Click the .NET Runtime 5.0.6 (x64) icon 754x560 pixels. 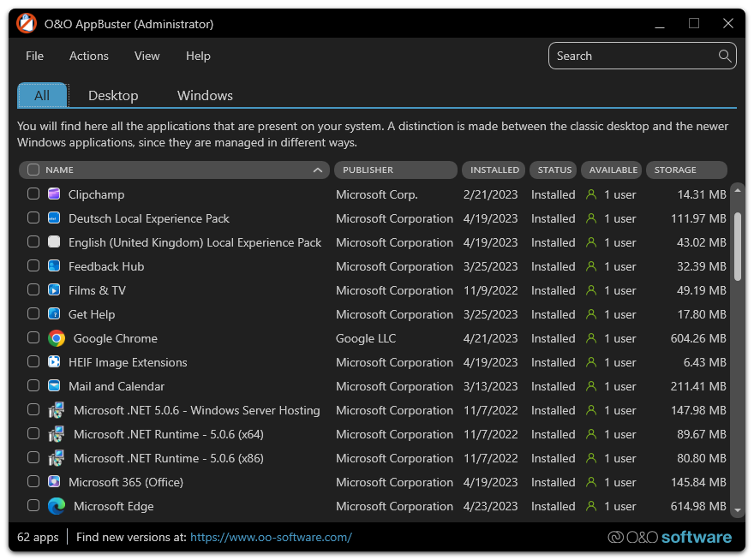[57, 434]
